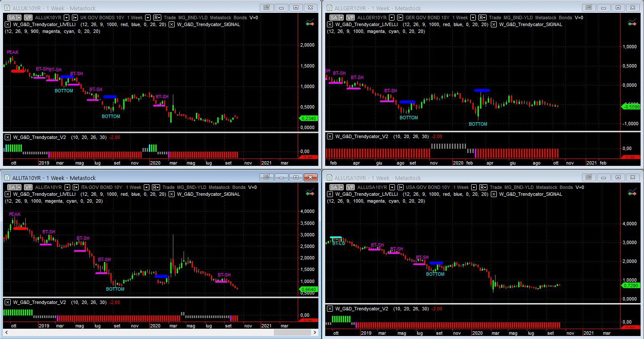
Task: Open the I dropdown before GER GOV BOND 10Y
Action: (401, 18)
